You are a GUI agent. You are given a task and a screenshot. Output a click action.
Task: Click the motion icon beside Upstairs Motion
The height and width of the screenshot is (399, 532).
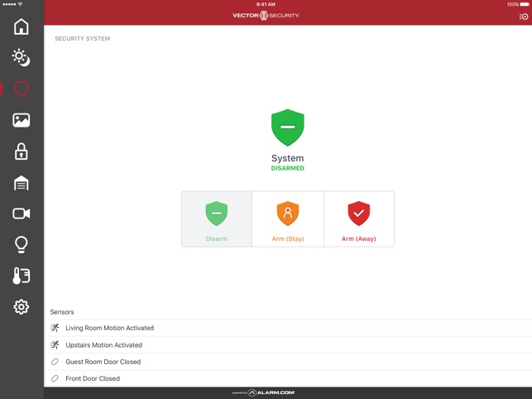pyautogui.click(x=55, y=344)
